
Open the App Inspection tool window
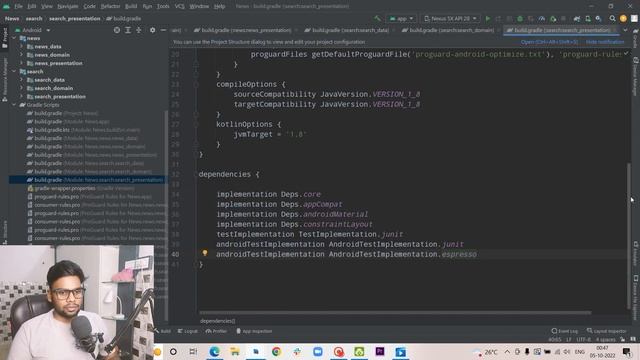click(x=254, y=331)
